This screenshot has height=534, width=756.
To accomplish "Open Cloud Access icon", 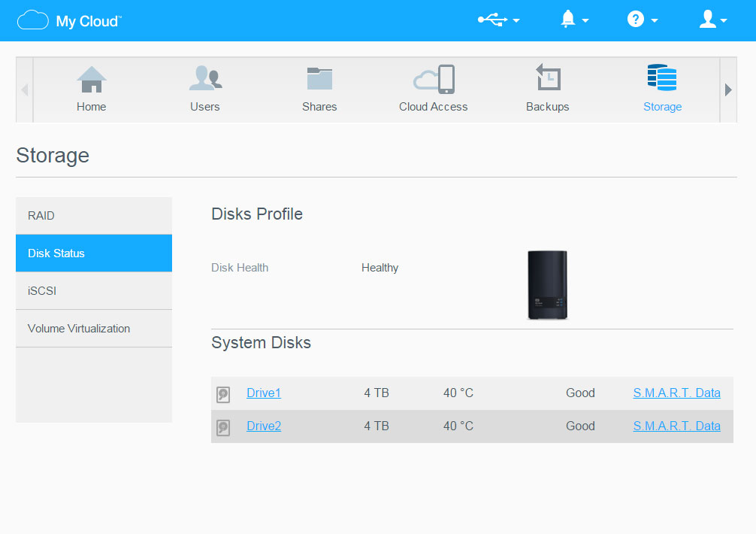I will pos(434,80).
